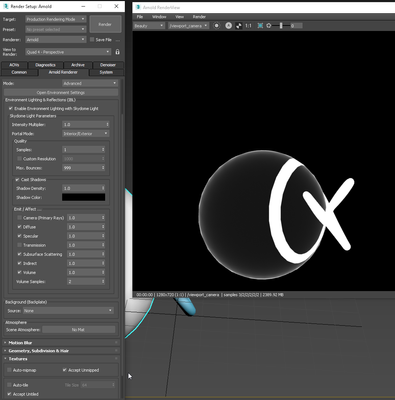Click the lock icon beside View to Render
Image resolution: width=395 pixels, height=400 pixels.
pos(117,52)
